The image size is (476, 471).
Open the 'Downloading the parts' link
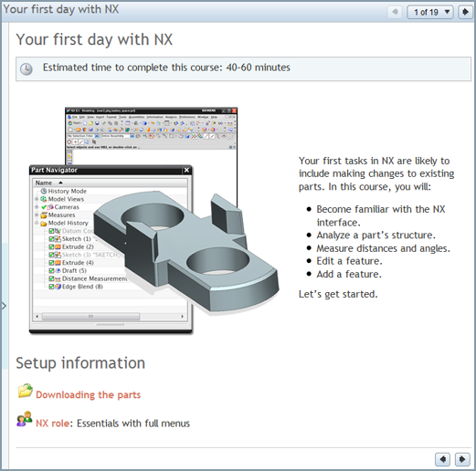click(x=88, y=394)
